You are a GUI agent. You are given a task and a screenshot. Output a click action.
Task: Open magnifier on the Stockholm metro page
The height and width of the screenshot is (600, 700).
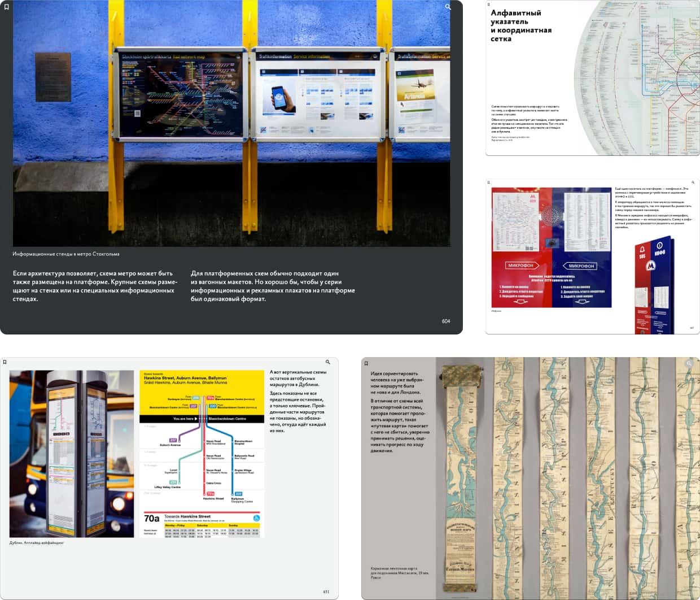tap(448, 7)
